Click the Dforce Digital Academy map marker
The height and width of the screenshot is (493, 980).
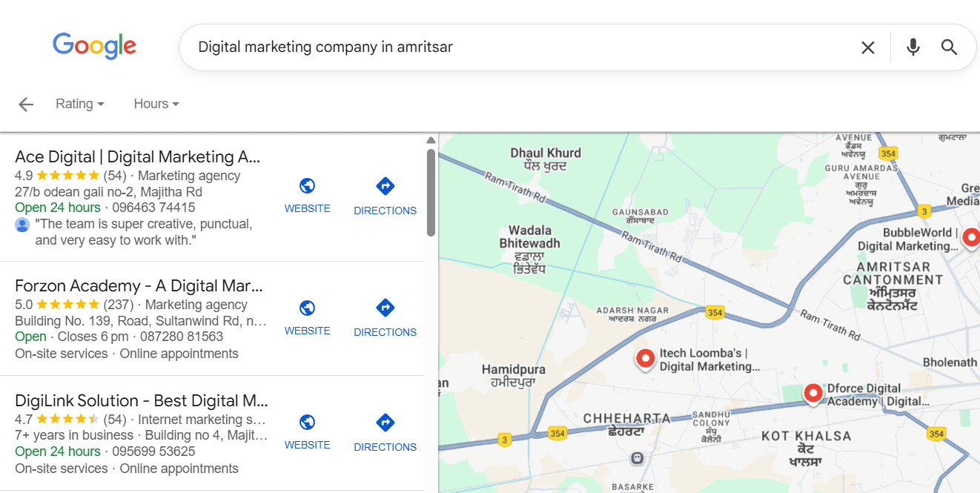tap(812, 394)
